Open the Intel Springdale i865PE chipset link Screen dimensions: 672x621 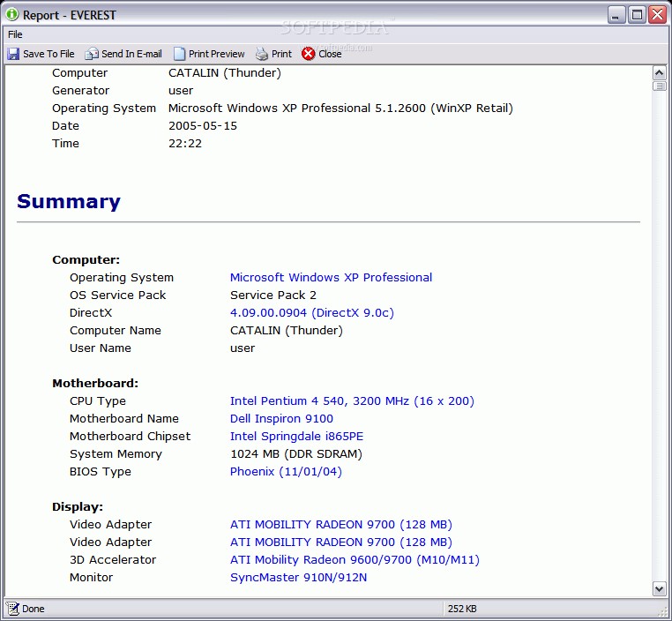click(296, 437)
